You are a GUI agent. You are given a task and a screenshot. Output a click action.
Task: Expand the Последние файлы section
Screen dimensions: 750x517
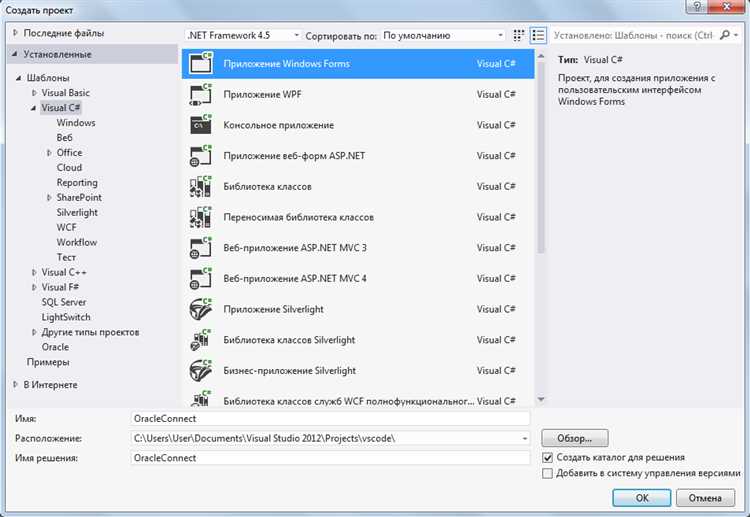(x=15, y=33)
